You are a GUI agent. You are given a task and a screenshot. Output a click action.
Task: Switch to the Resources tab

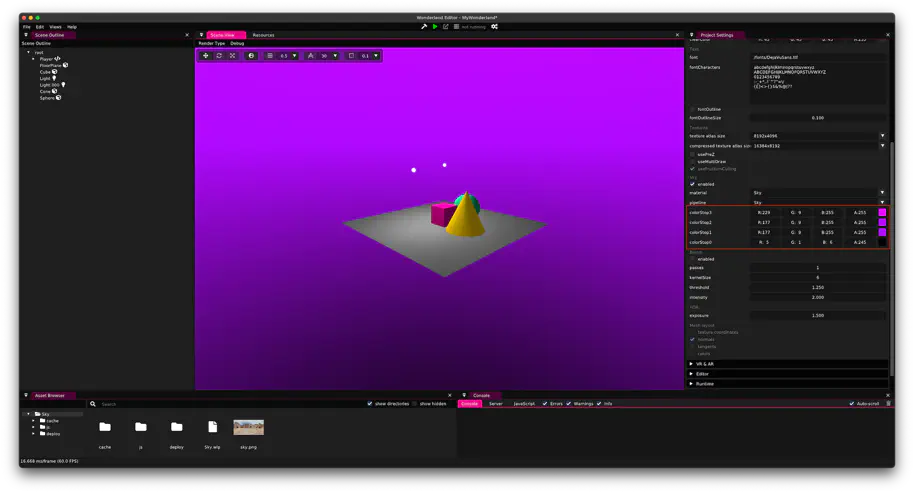263,35
